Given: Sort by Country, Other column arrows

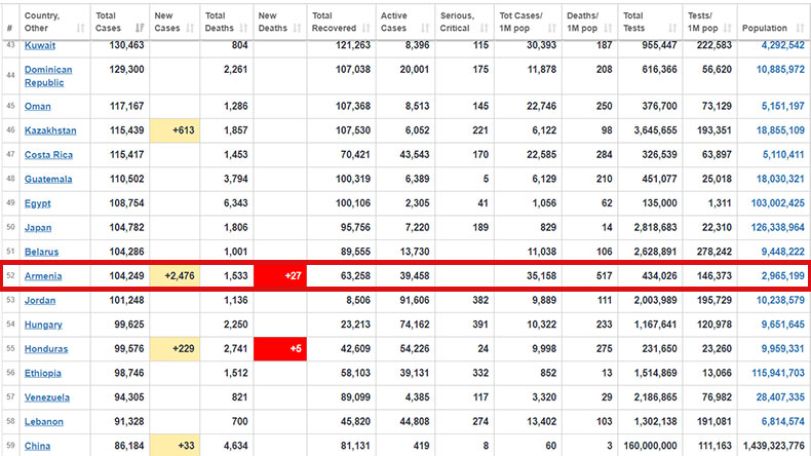Looking at the screenshot, I should [x=80, y=28].
